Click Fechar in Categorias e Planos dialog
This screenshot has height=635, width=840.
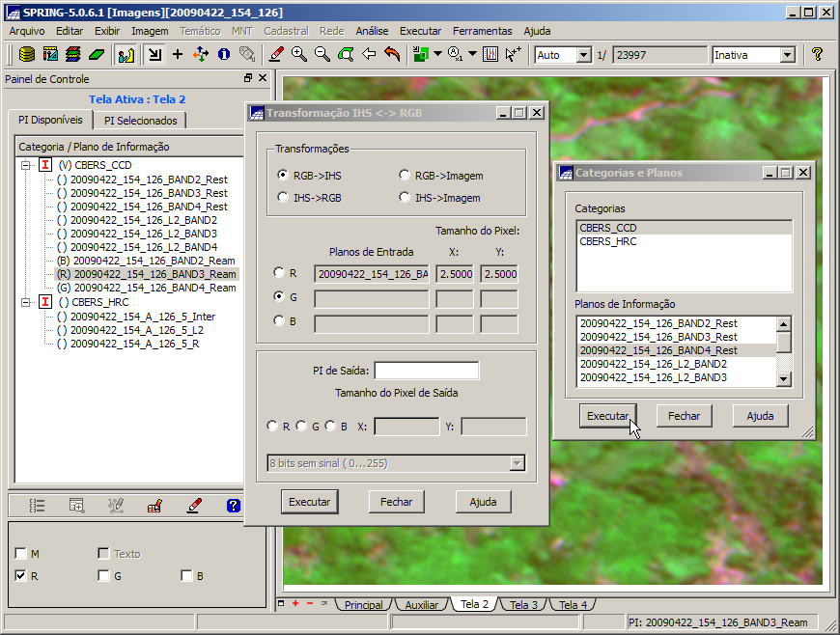[x=684, y=416]
